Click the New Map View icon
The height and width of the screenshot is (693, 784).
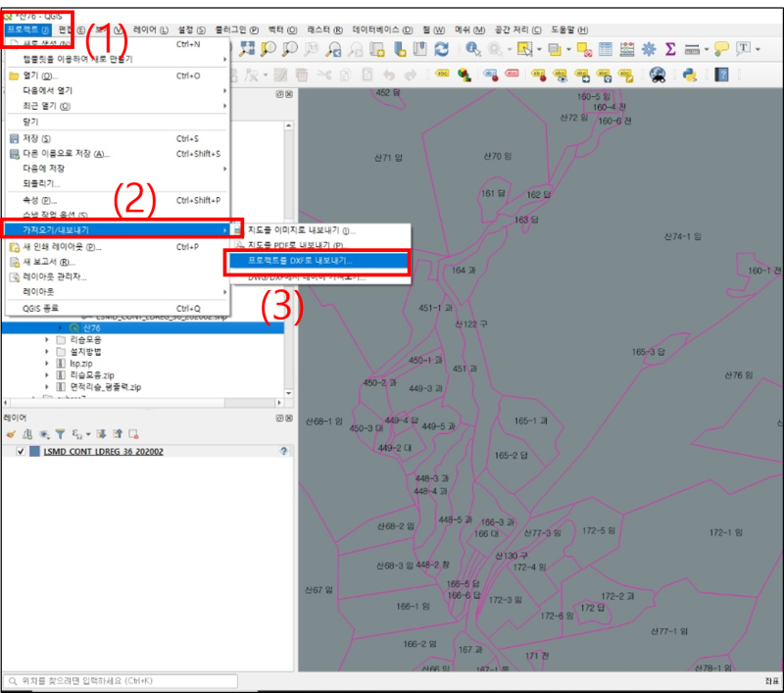coord(377,49)
